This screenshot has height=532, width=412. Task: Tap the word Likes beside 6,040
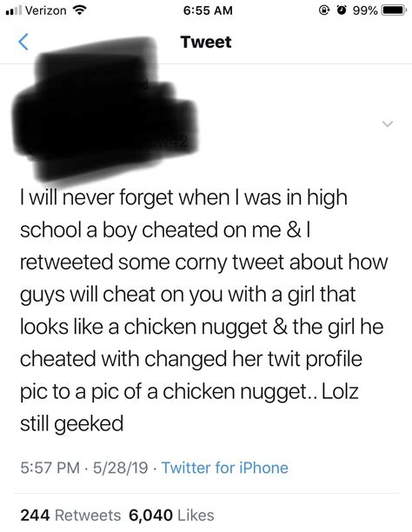[196, 515]
